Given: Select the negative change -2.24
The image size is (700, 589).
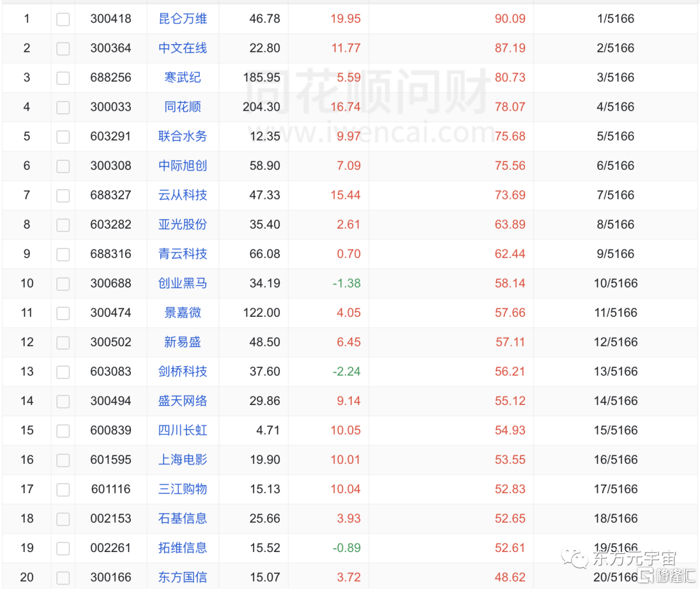Looking at the screenshot, I should 346,372.
